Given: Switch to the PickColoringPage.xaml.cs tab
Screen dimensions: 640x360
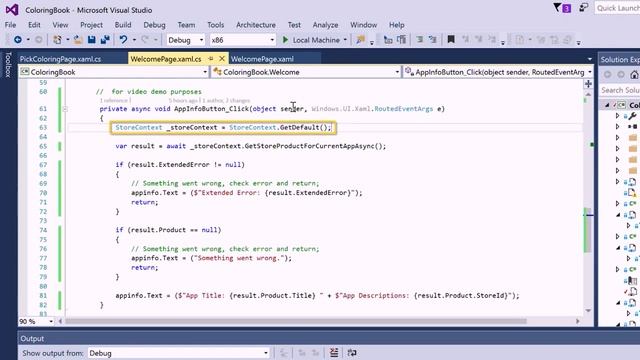Looking at the screenshot, I should click(60, 59).
